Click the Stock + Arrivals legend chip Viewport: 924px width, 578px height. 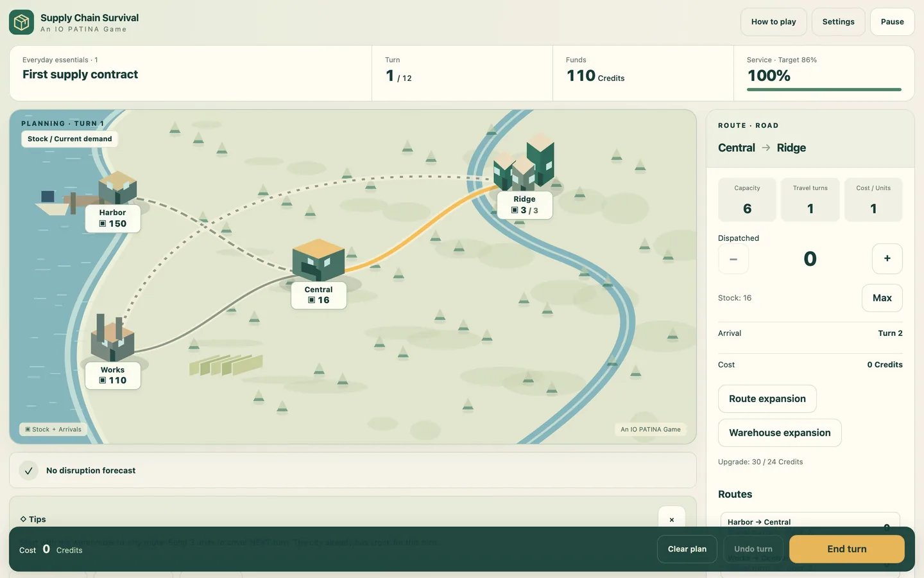53,430
